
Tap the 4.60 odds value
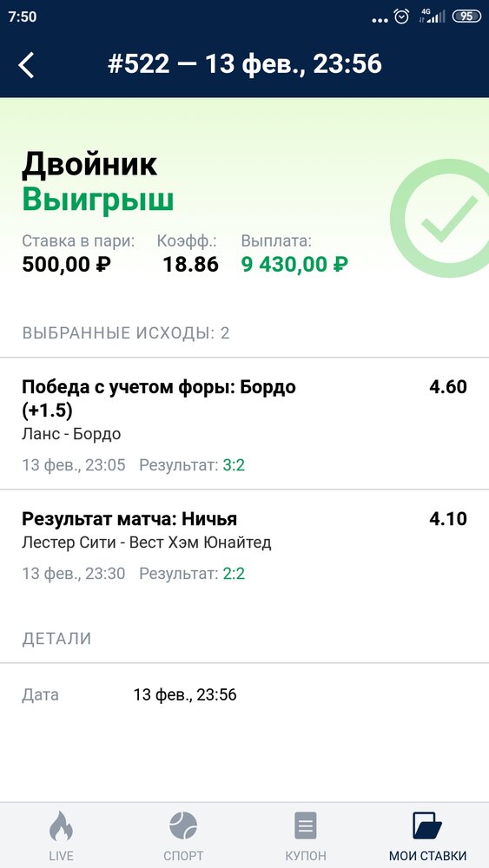[448, 387]
